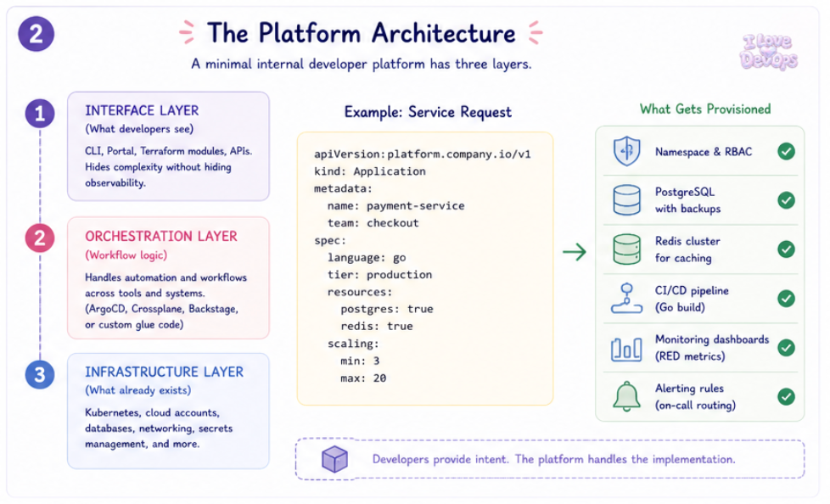Click the blue PostgreSQL database icon

[x=626, y=199]
